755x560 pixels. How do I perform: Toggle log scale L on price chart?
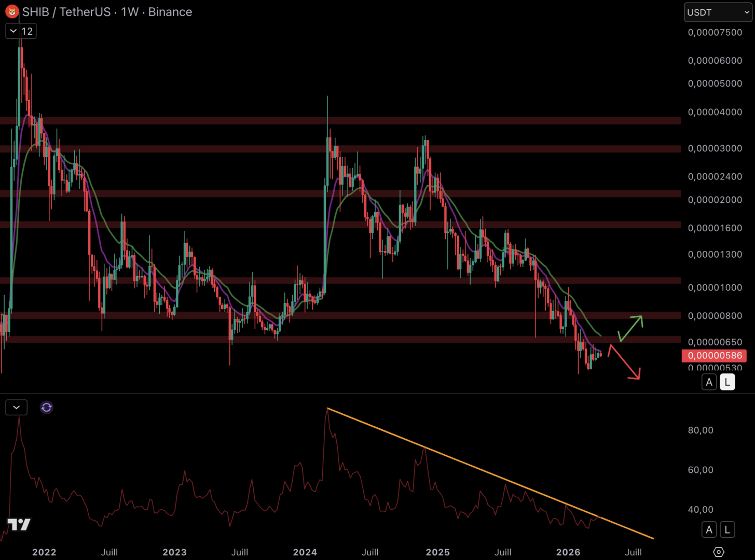tap(727, 382)
